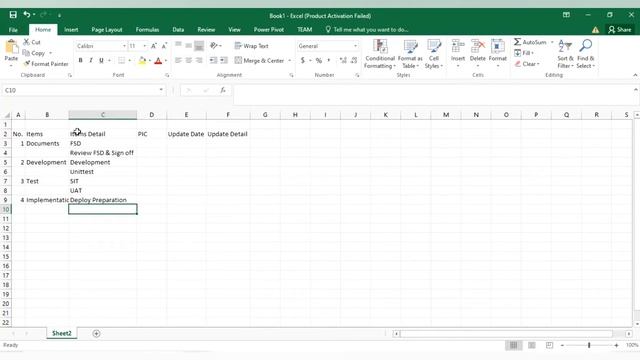Open the Sort & Filter menu
Image resolution: width=640 pixels, height=360 pixels.
click(x=565, y=54)
